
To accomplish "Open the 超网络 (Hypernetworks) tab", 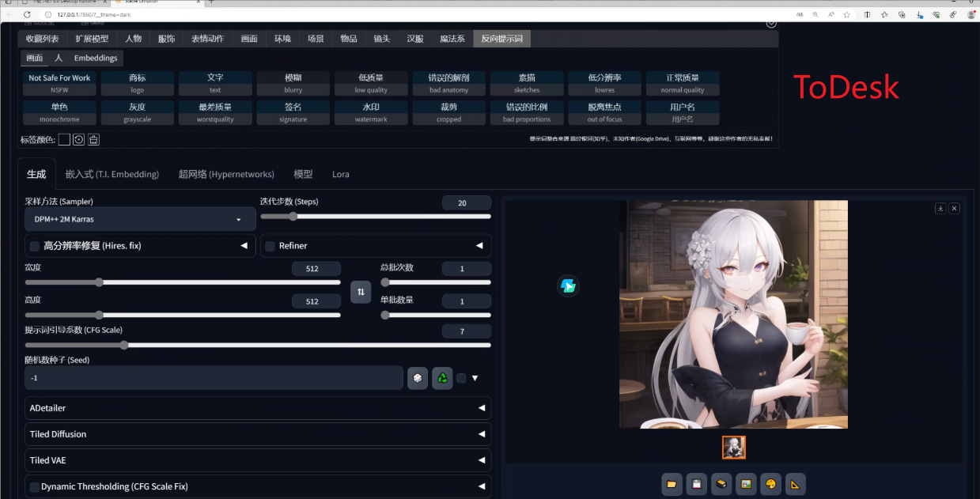I will click(x=226, y=174).
